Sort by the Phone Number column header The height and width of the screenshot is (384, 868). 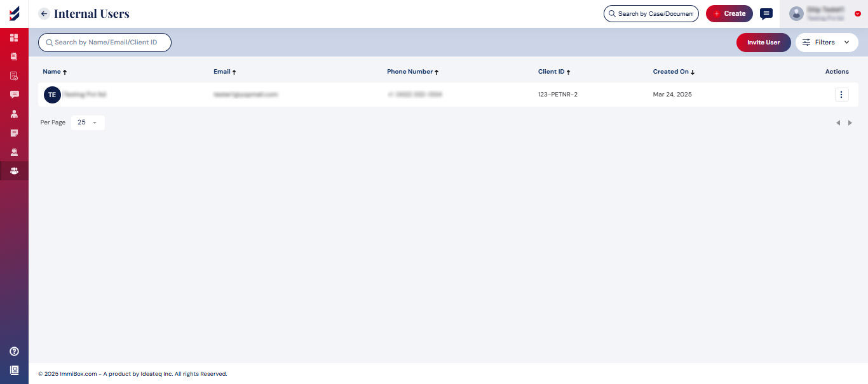[x=413, y=72]
